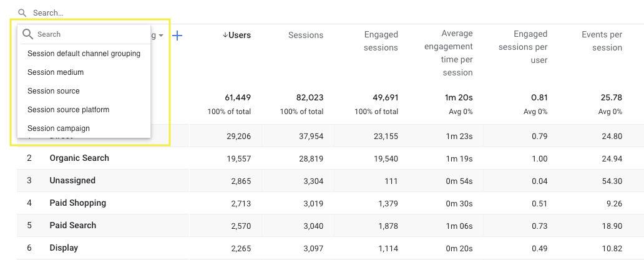Select Session default channel grouping option
This screenshot has height=260, width=644.
pyautogui.click(x=84, y=54)
